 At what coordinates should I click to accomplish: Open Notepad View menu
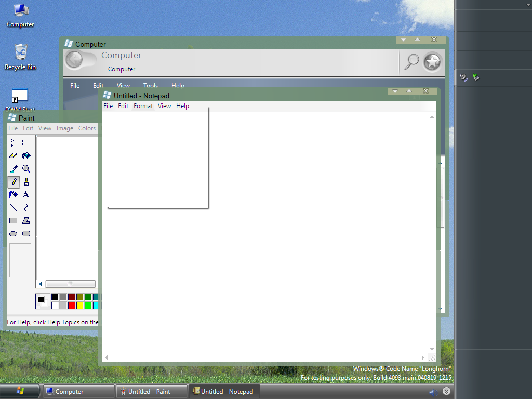pos(164,106)
